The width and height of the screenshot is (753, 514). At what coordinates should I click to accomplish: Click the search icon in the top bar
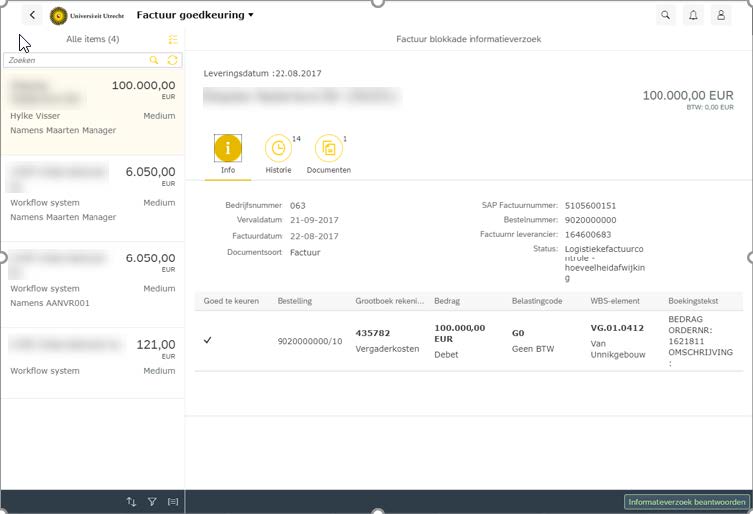[666, 15]
